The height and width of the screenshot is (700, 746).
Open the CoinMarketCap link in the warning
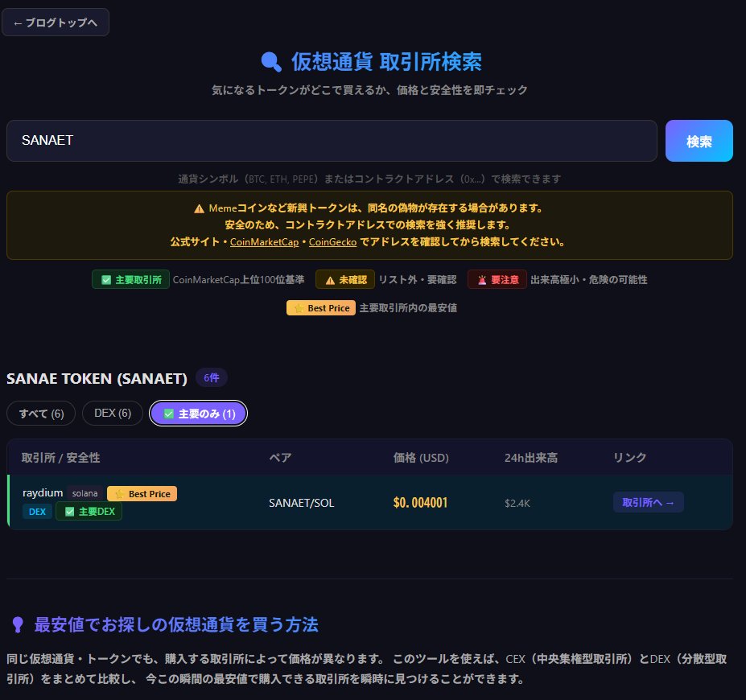point(264,242)
